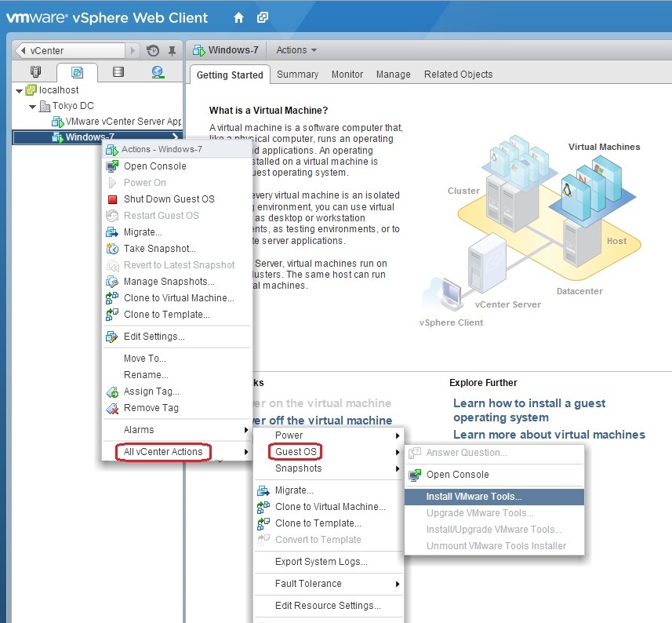
Task: Select the Getting Started tab
Action: click(230, 75)
